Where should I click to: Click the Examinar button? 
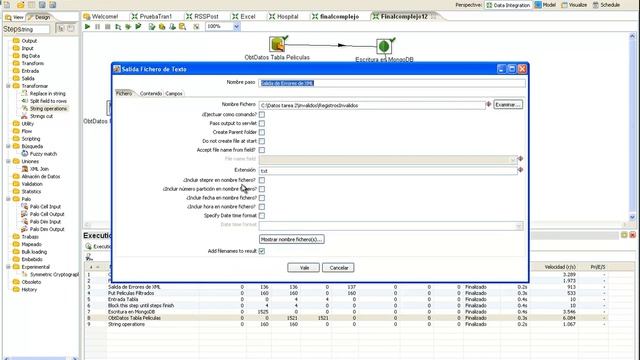pos(508,105)
